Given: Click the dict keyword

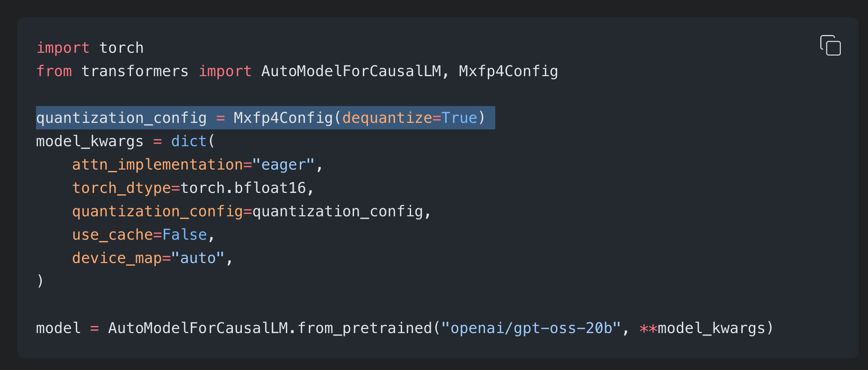Looking at the screenshot, I should click(189, 141).
